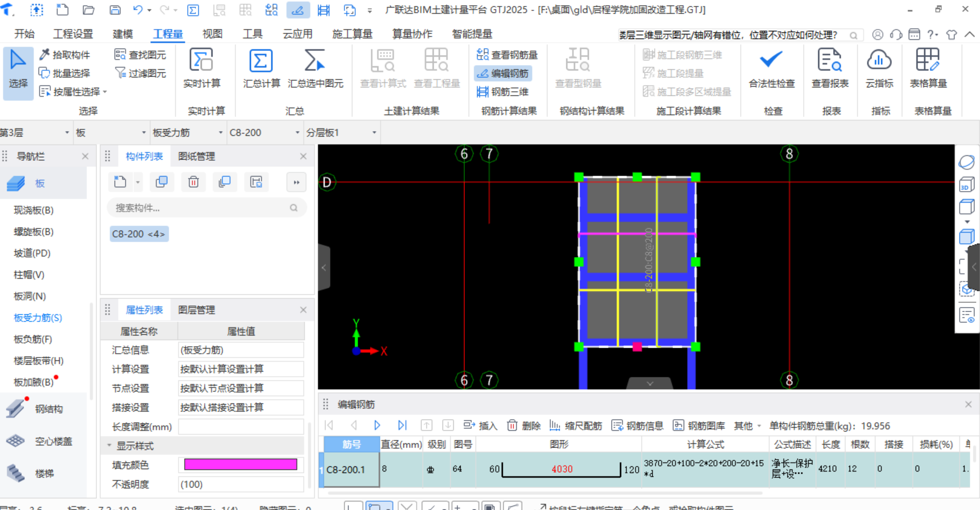Select 板负筋(F) in navigation

[33, 339]
